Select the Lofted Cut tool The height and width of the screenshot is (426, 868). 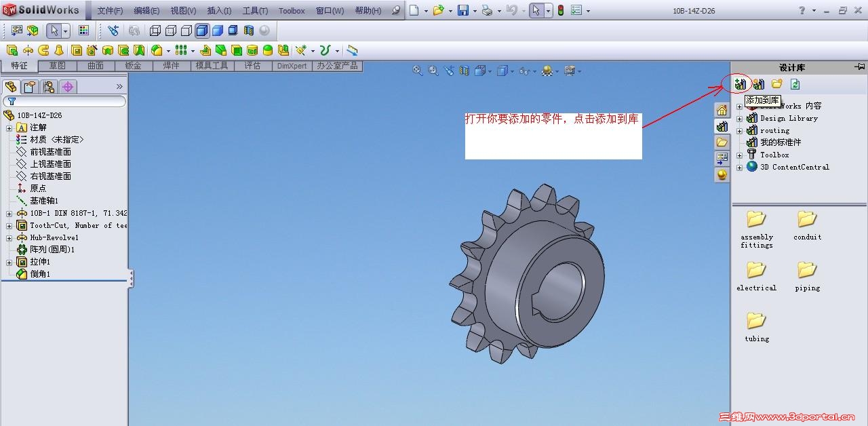(139, 50)
